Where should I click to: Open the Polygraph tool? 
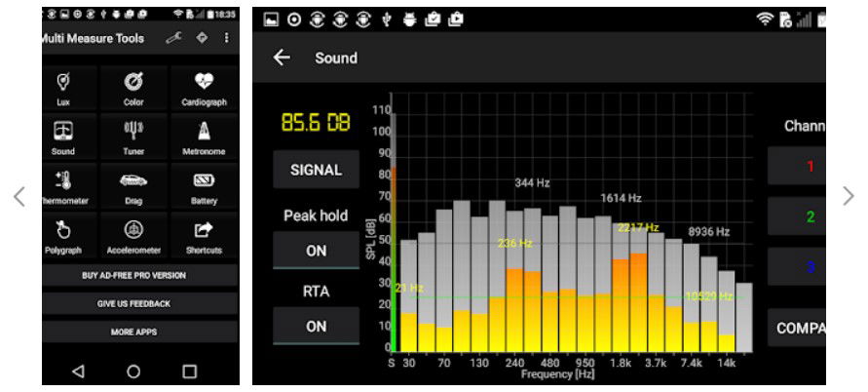click(63, 236)
